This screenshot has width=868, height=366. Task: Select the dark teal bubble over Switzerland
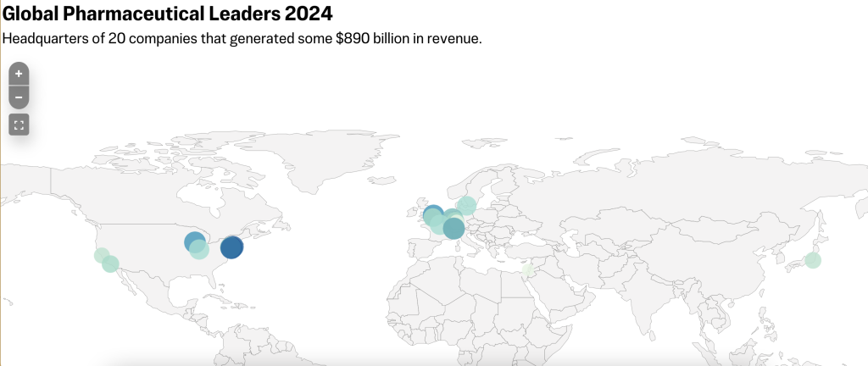pyautogui.click(x=453, y=229)
